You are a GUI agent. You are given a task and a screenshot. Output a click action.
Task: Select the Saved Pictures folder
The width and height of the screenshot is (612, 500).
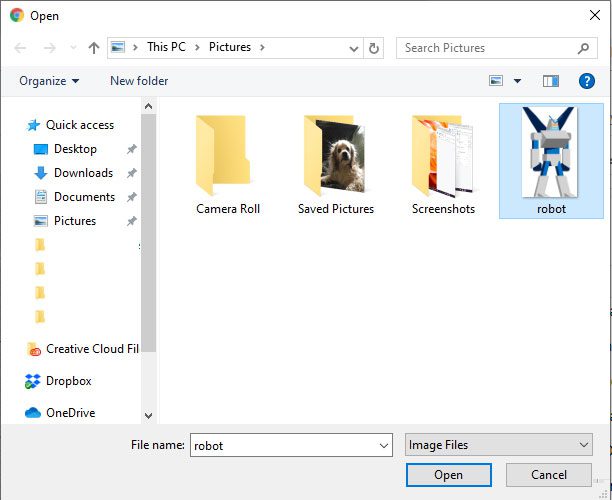point(336,165)
